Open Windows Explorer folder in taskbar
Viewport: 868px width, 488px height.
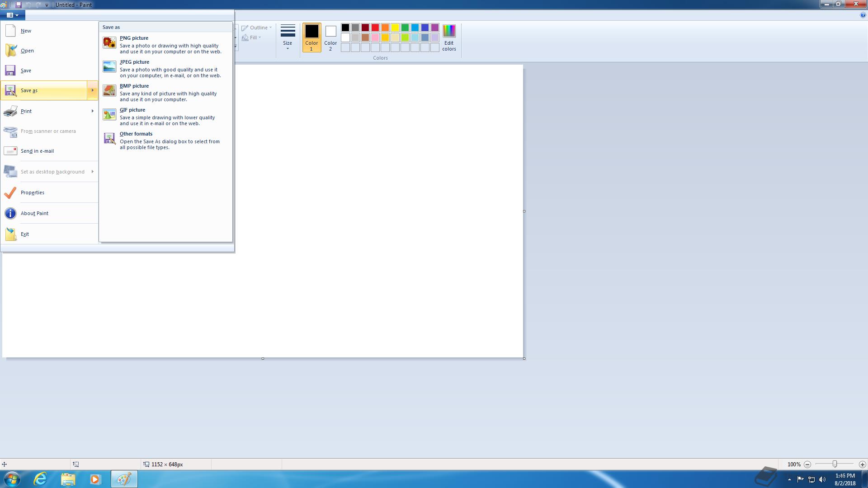68,479
